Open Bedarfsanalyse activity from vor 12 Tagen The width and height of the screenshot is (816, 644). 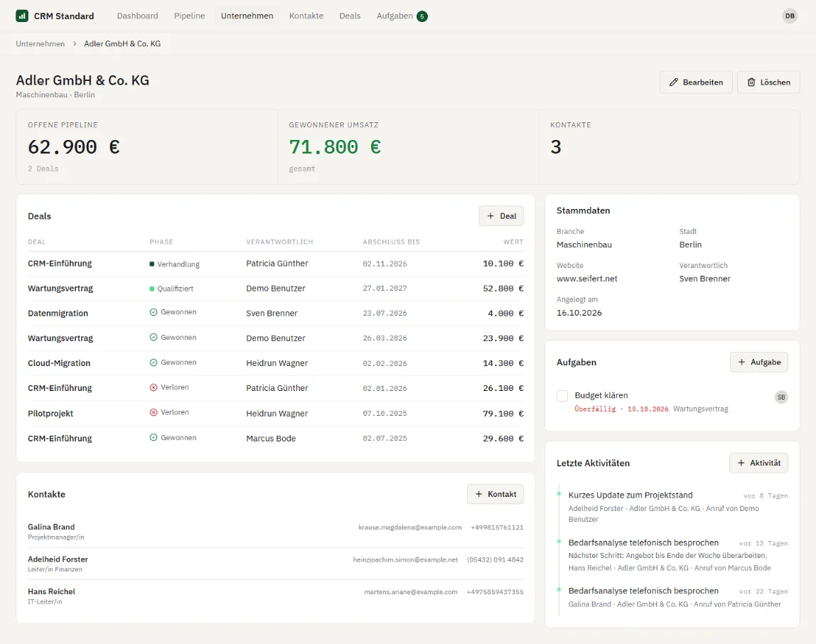[643, 542]
